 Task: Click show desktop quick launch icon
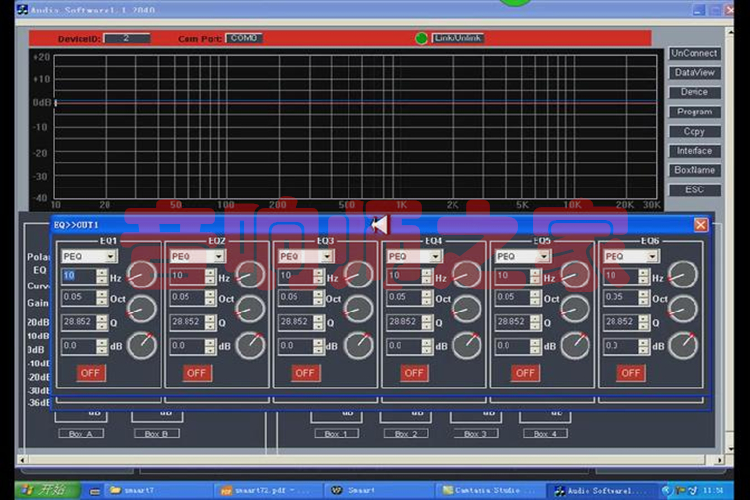coord(95,491)
